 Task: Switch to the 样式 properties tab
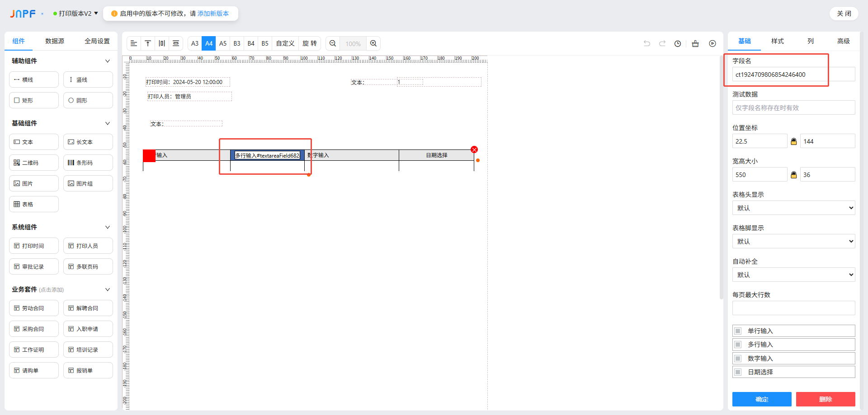(x=778, y=41)
